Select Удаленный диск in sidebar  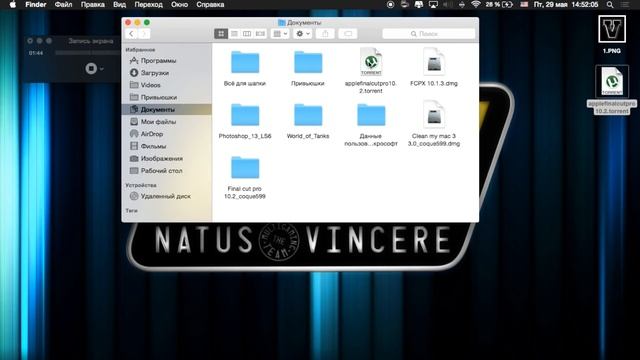pyautogui.click(x=167, y=196)
